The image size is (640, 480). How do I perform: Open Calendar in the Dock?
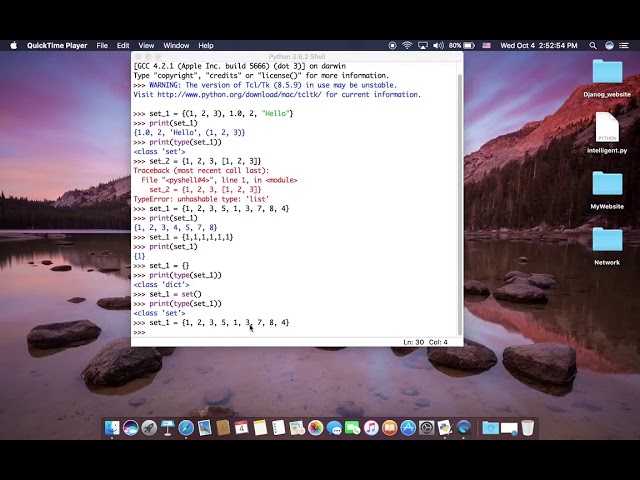click(242, 428)
